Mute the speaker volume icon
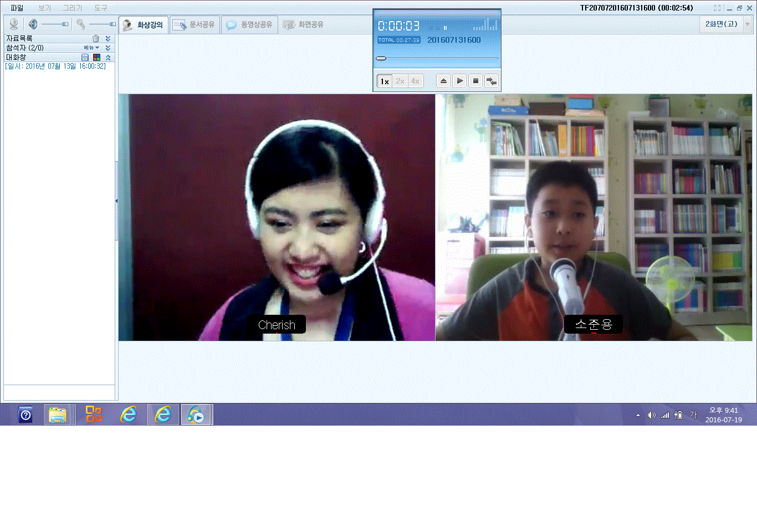757x532 pixels. 33,24
